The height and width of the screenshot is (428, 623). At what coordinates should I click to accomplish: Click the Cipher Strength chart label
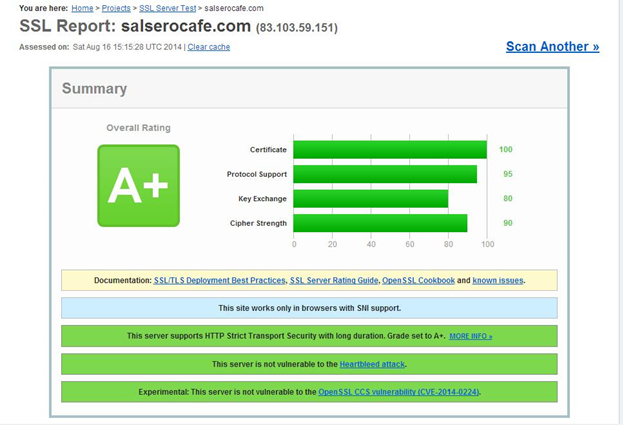(x=258, y=223)
